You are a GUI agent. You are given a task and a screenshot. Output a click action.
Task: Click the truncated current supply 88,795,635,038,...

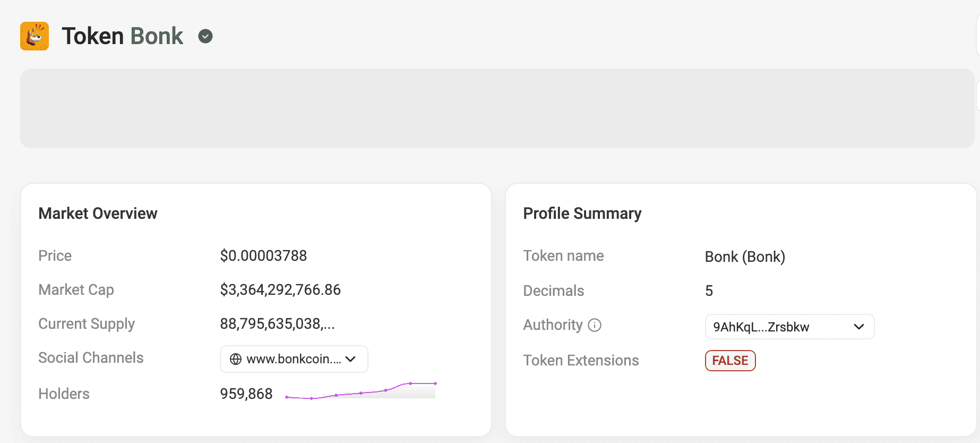(x=277, y=324)
